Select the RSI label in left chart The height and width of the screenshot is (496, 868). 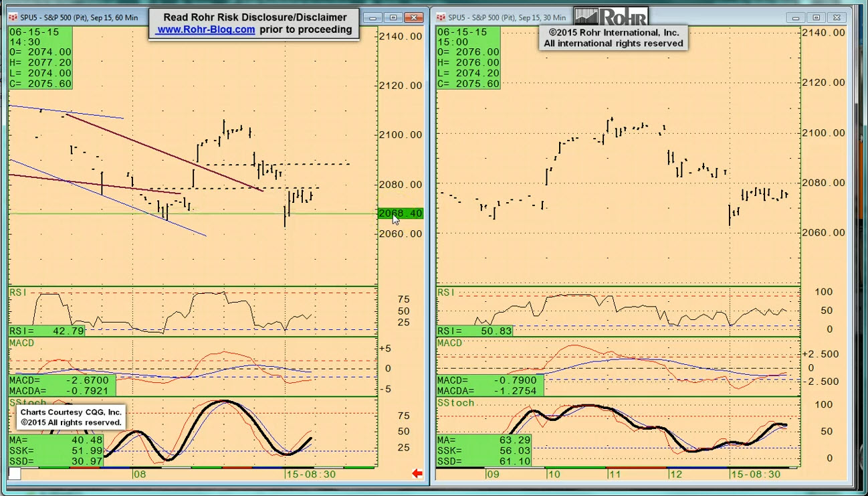pyautogui.click(x=17, y=292)
